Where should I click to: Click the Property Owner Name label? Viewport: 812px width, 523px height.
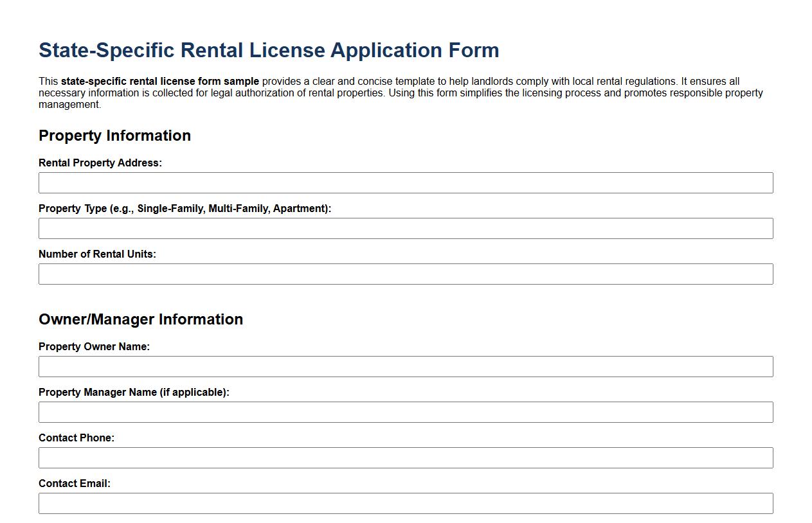(95, 346)
